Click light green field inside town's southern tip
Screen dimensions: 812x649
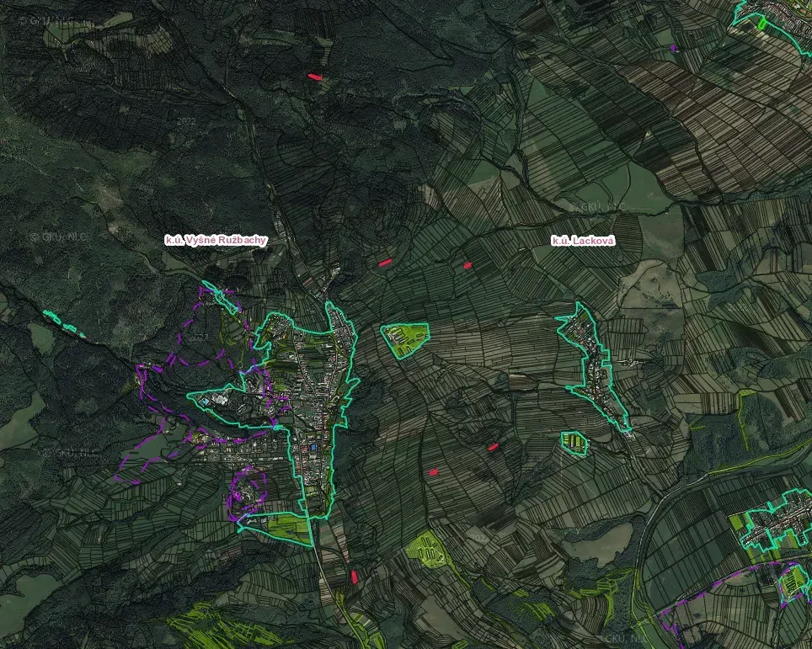click(x=286, y=529)
